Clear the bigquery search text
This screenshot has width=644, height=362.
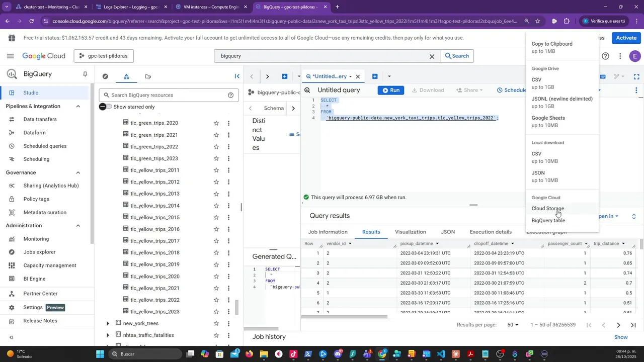pyautogui.click(x=432, y=56)
